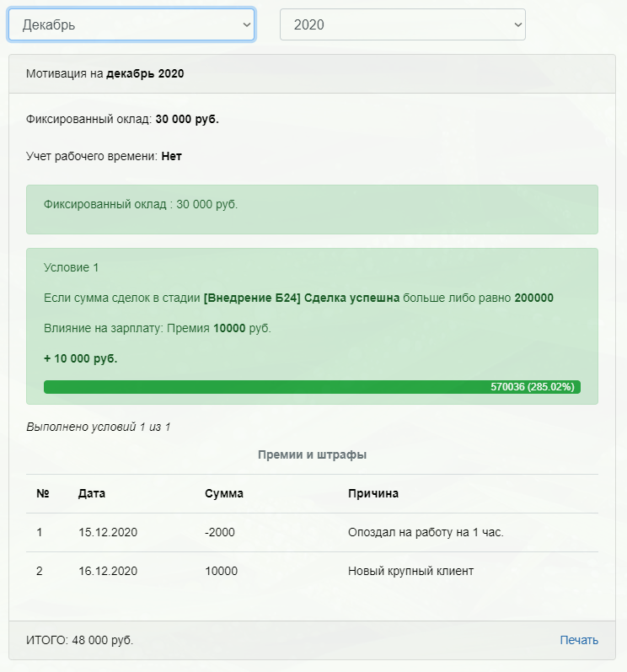Click the chevron arrow of year selector
This screenshot has width=627, height=672.
[517, 24]
